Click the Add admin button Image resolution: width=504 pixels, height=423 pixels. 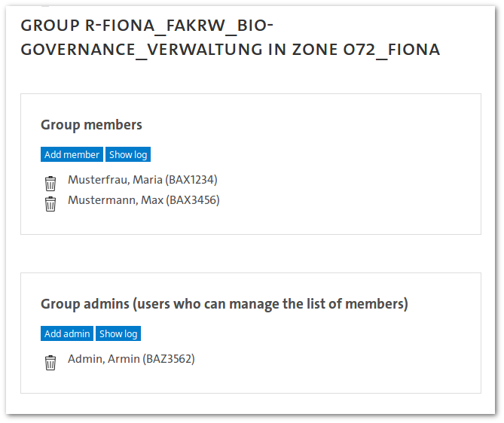pyautogui.click(x=67, y=333)
